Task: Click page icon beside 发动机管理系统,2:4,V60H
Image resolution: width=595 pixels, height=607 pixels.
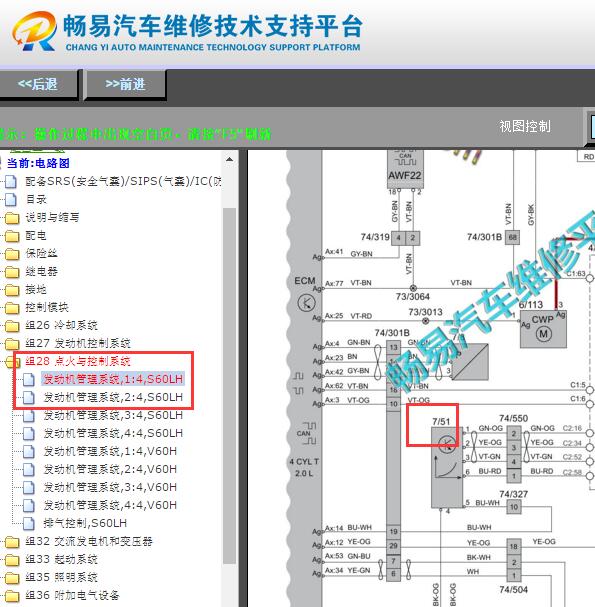Action: [29, 470]
